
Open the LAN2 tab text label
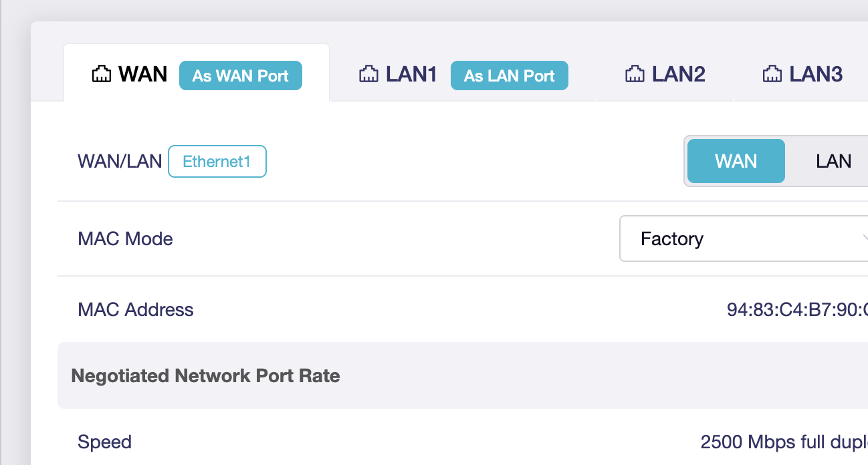pos(678,74)
